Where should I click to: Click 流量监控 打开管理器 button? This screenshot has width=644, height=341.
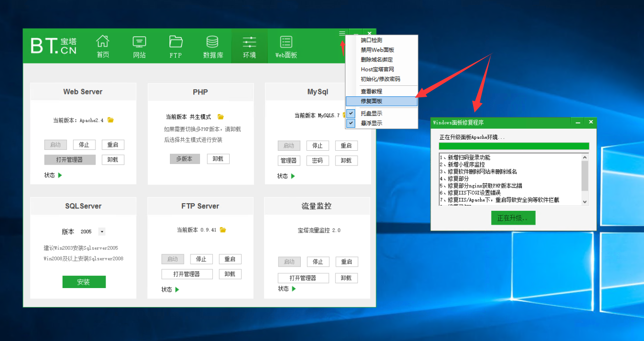[304, 278]
